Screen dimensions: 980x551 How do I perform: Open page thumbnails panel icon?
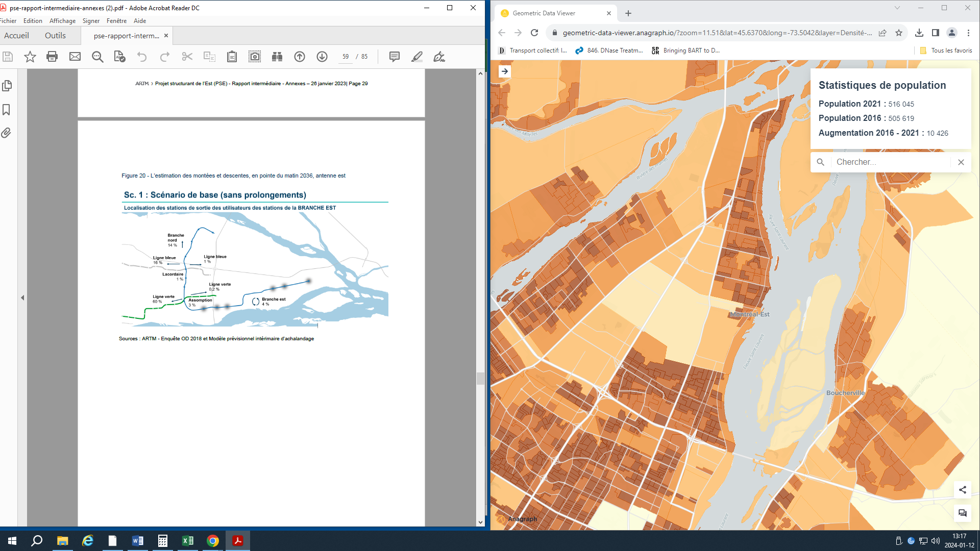pyautogui.click(x=7, y=86)
